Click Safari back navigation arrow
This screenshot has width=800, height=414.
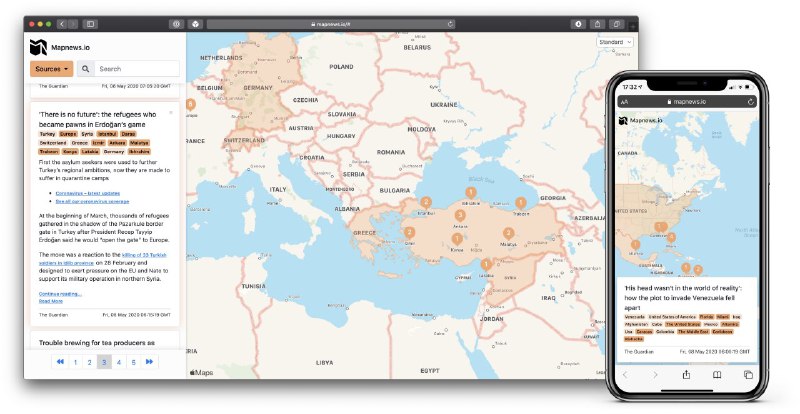coord(62,23)
